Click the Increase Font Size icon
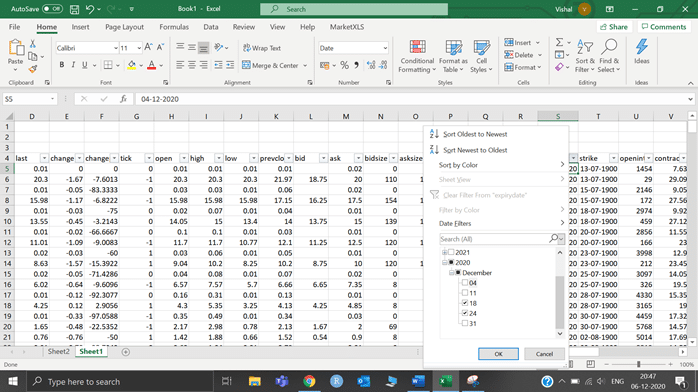The image size is (698, 392). 149,47
